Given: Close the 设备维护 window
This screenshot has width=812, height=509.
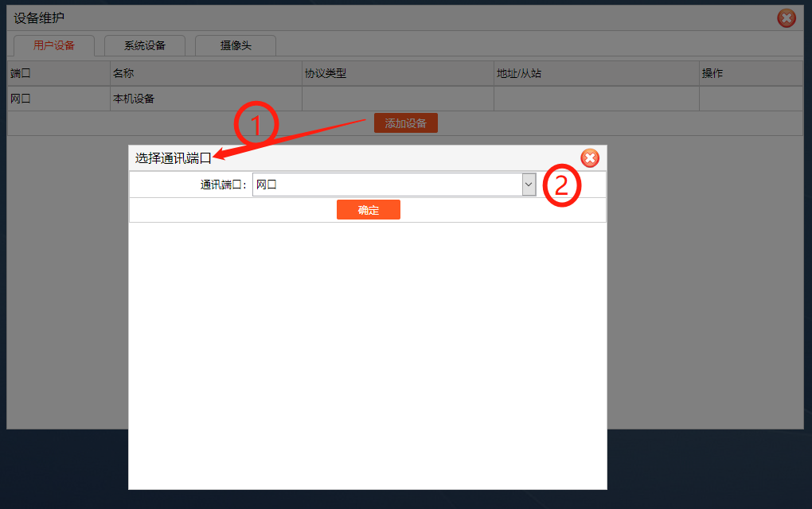Looking at the screenshot, I should click(787, 18).
